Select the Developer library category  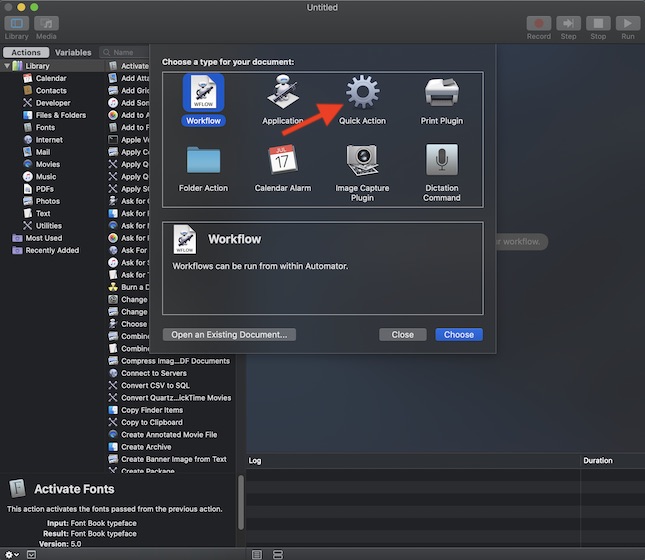[53, 103]
